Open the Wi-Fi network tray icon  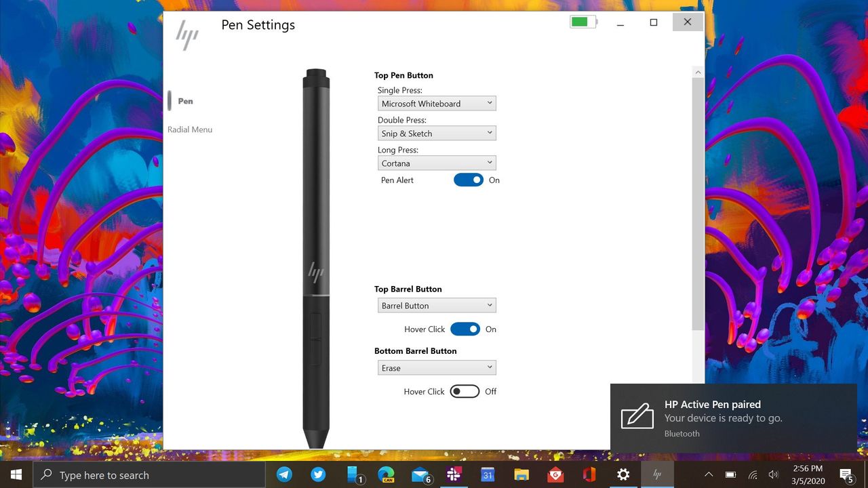point(753,475)
